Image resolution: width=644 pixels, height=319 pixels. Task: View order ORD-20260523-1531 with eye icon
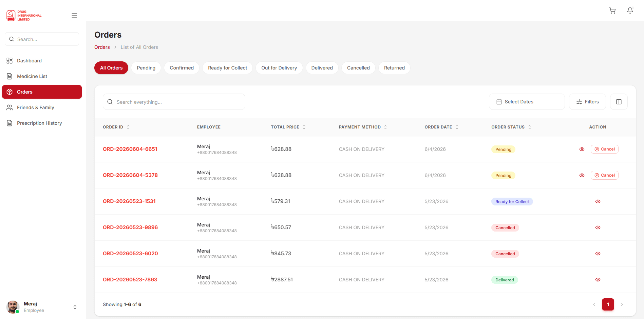598,201
